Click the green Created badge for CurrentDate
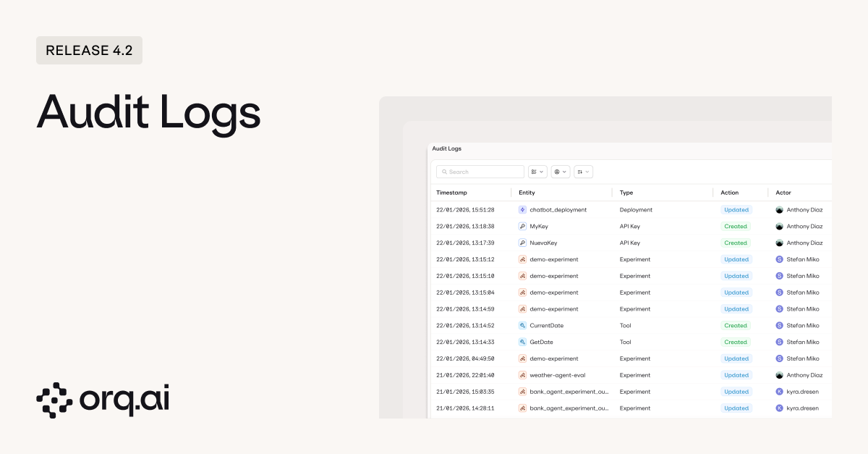Screen dimensions: 868x454 tap(736, 325)
